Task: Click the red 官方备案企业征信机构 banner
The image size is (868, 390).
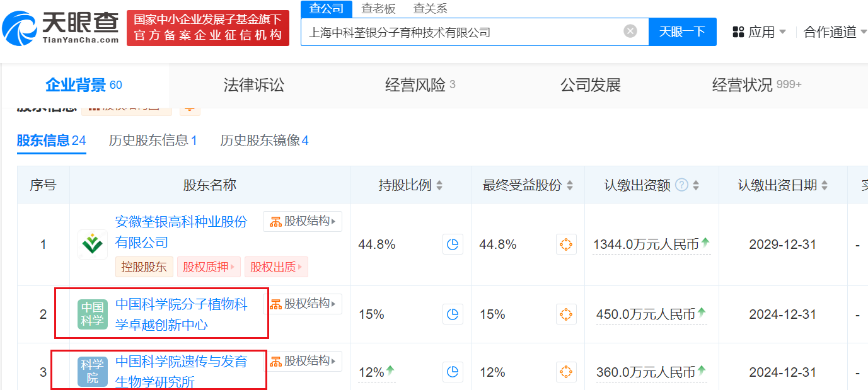Action: 208,28
